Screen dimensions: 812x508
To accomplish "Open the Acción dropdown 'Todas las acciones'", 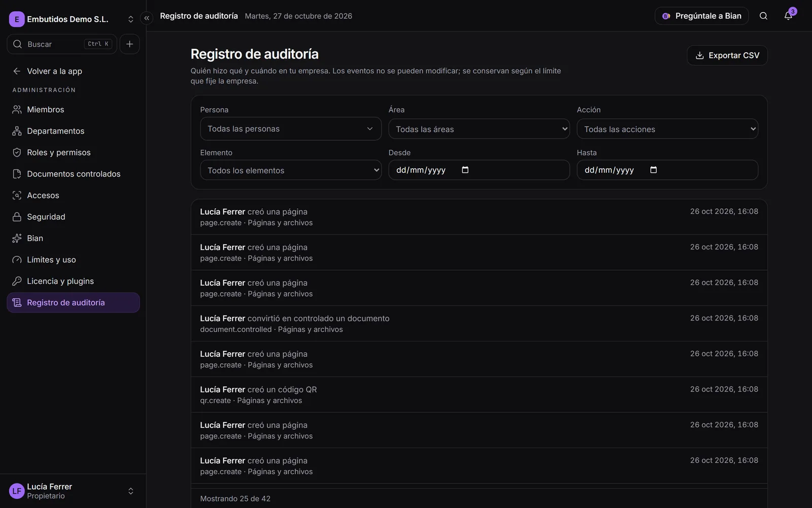I will (667, 129).
